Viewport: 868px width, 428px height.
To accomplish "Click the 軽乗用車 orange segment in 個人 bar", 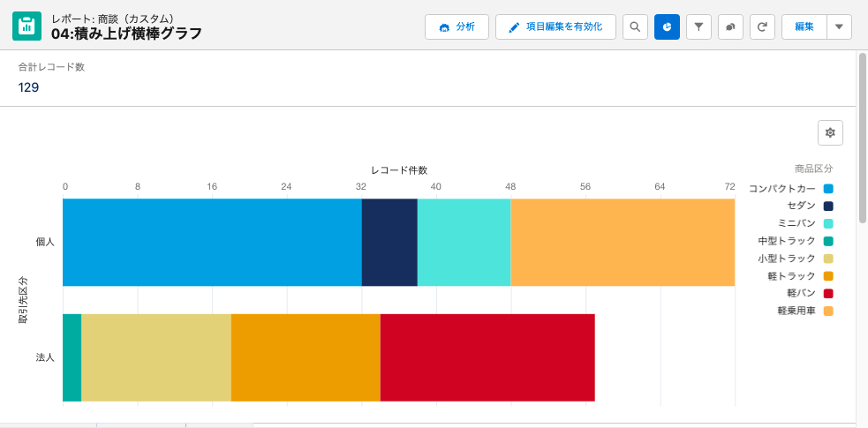I will coord(623,242).
